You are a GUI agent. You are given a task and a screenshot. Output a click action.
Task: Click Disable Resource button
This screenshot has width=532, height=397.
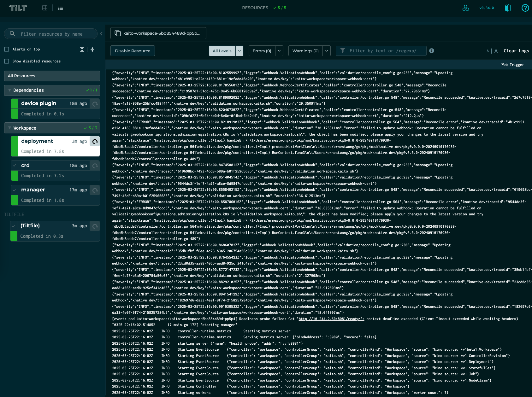(x=133, y=51)
